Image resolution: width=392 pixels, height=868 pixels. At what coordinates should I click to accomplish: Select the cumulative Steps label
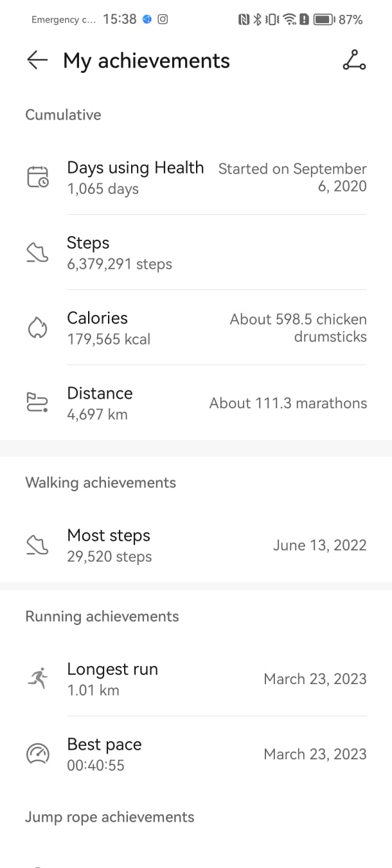click(x=88, y=243)
